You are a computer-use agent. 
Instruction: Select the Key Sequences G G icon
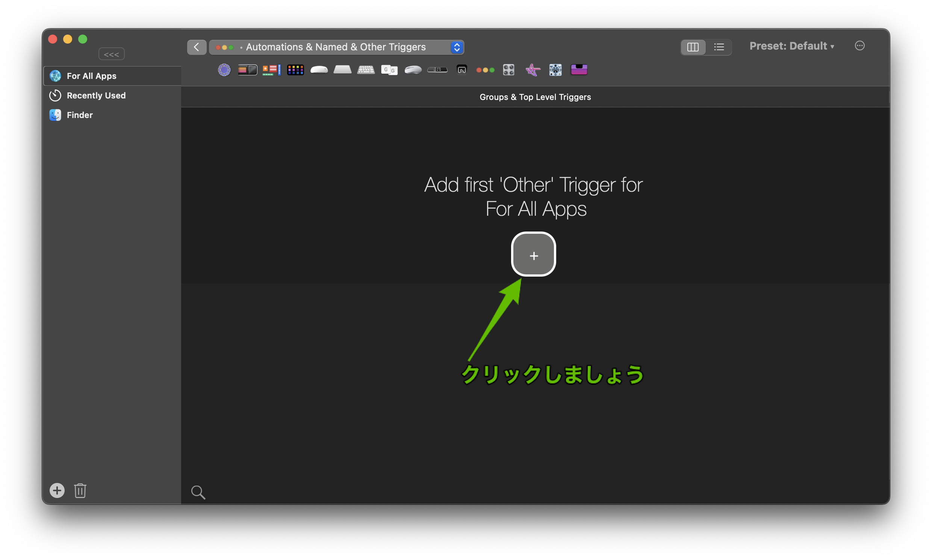click(x=389, y=70)
